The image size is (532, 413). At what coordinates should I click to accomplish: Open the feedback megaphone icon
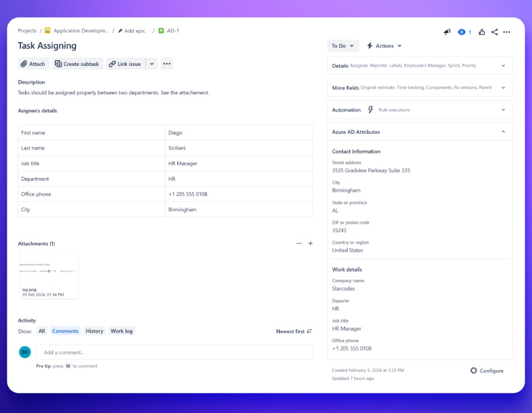point(447,31)
